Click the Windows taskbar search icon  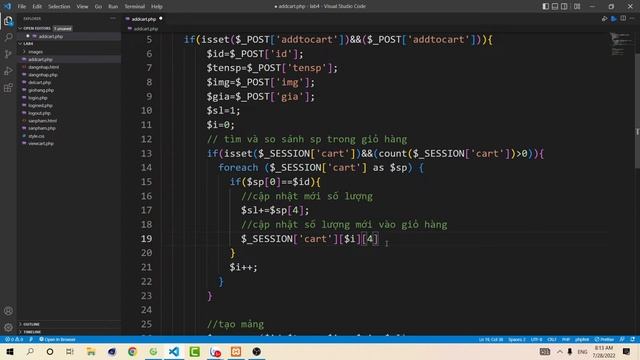coord(30,351)
